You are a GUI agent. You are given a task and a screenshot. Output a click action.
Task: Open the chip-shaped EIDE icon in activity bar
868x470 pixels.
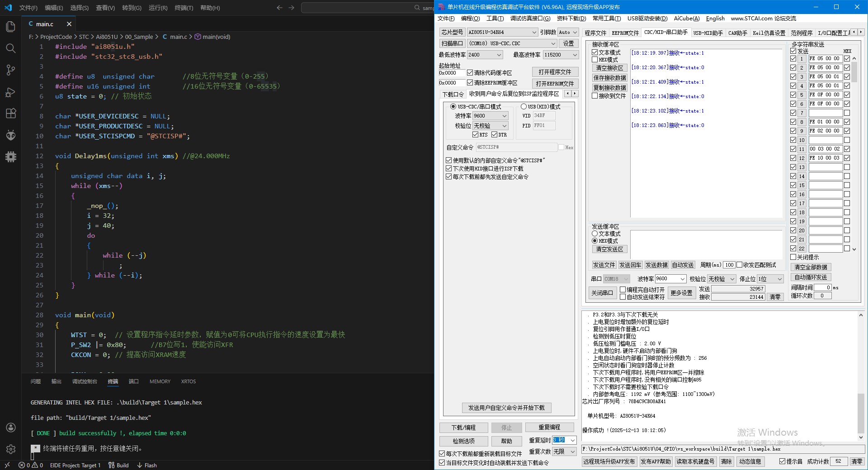tap(11, 157)
